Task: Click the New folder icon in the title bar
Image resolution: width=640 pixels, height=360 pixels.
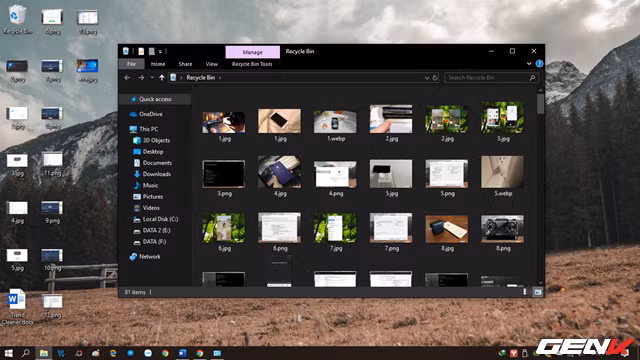Action: 151,51
